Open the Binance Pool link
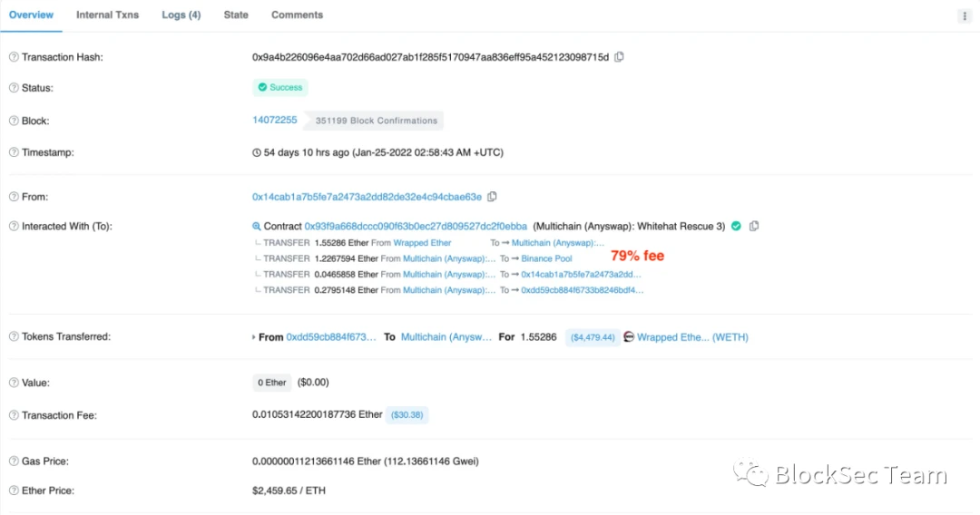The width and height of the screenshot is (980, 515). tap(546, 258)
